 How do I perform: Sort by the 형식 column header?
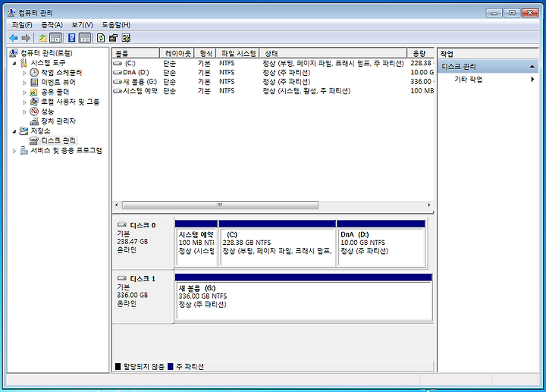point(205,53)
